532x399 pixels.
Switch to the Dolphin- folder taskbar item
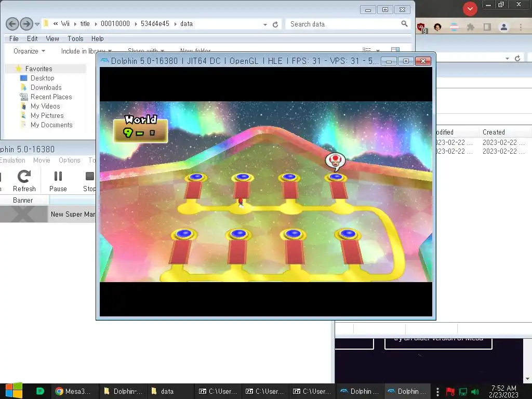pos(123,391)
